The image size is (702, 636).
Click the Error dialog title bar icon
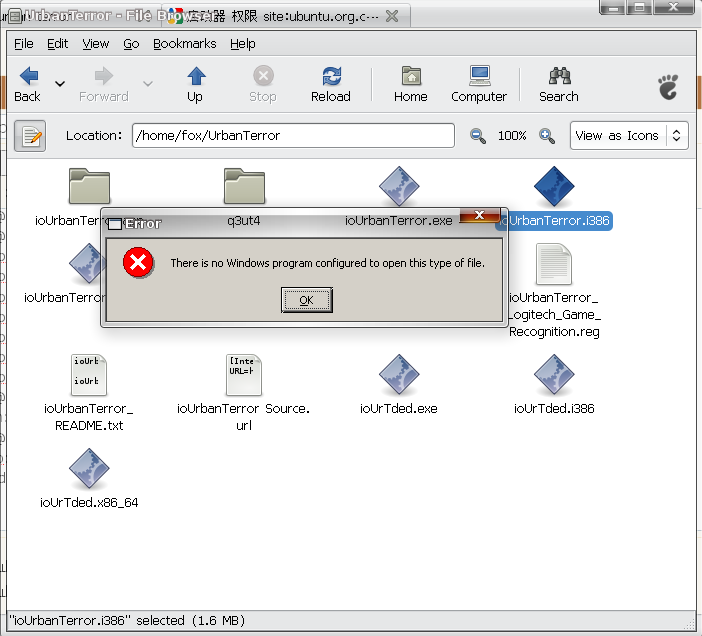click(x=115, y=224)
